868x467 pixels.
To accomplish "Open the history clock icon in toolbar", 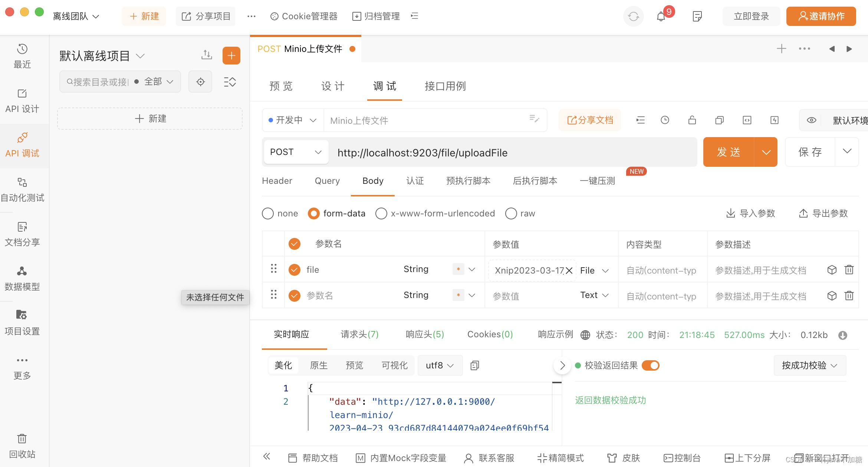I will pyautogui.click(x=665, y=120).
